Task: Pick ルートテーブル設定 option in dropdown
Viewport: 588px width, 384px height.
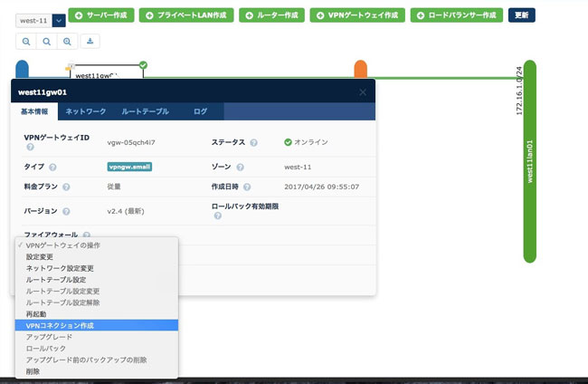Action: tap(56, 280)
